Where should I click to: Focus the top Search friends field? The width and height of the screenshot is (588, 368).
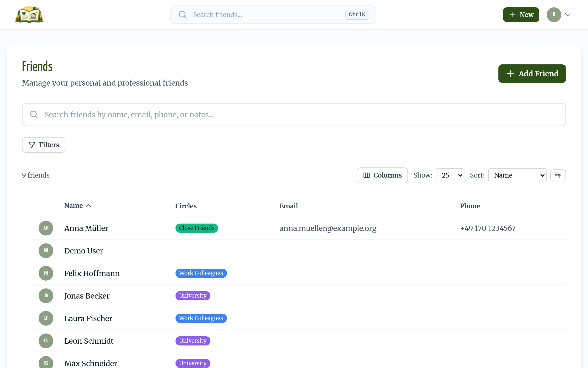point(273,14)
